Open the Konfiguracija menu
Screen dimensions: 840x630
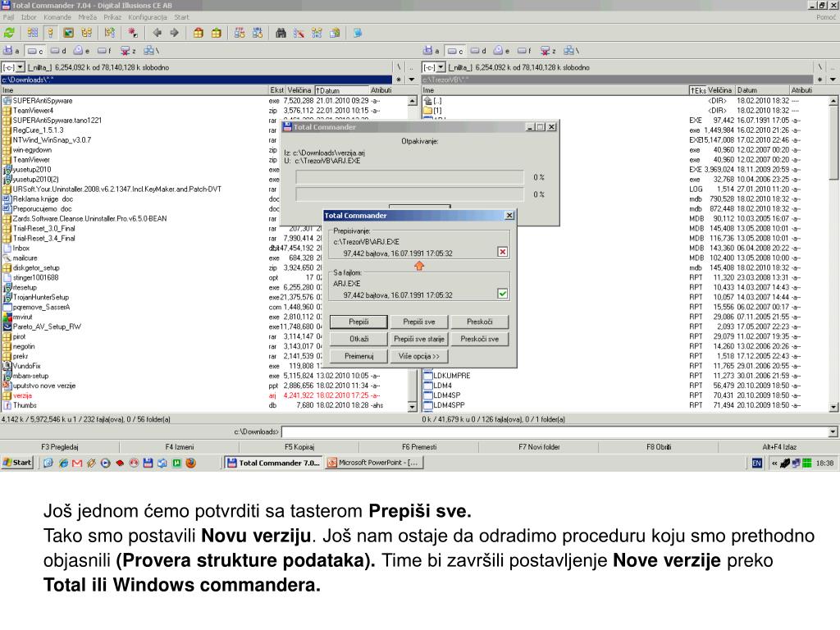(148, 17)
